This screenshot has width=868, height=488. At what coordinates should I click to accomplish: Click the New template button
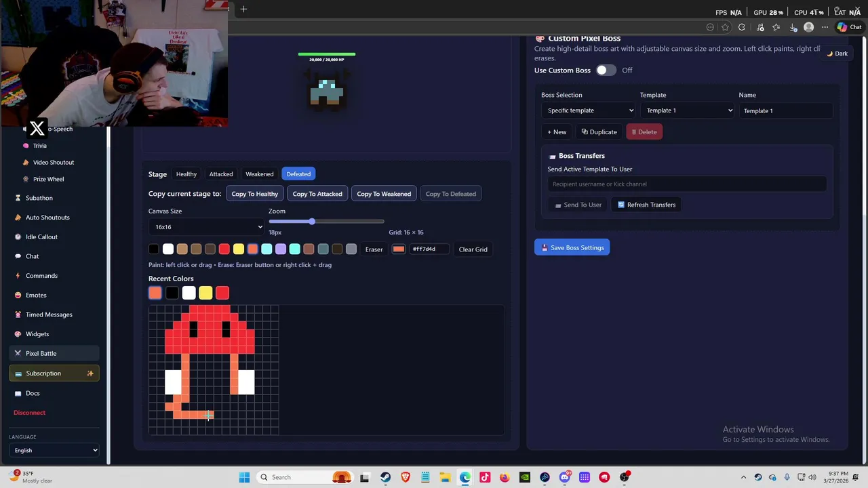557,132
